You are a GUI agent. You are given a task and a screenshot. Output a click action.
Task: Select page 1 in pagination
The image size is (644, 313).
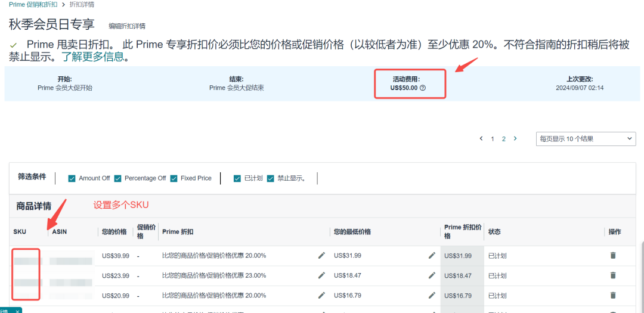(x=493, y=139)
